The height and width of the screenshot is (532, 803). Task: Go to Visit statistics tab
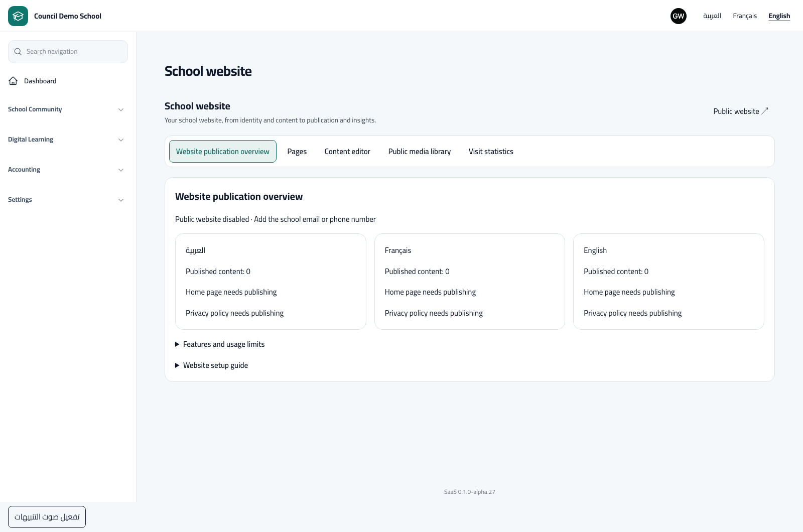491,152
